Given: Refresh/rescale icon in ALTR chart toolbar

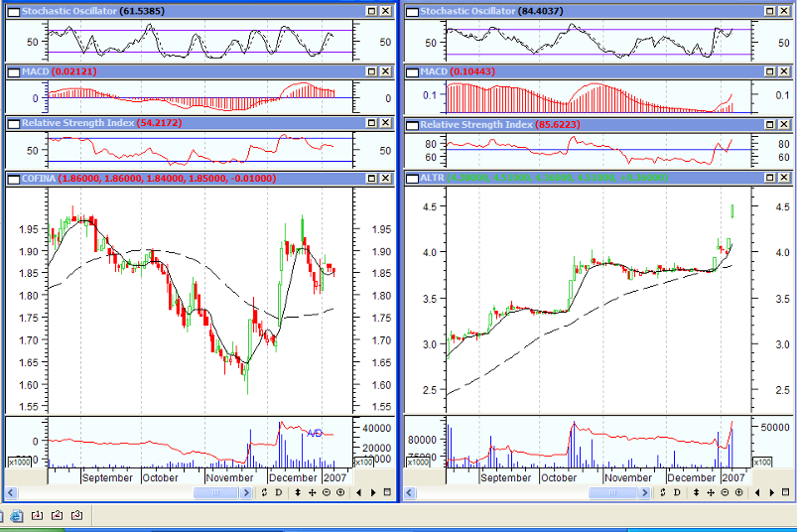Looking at the screenshot, I should pos(663,492).
